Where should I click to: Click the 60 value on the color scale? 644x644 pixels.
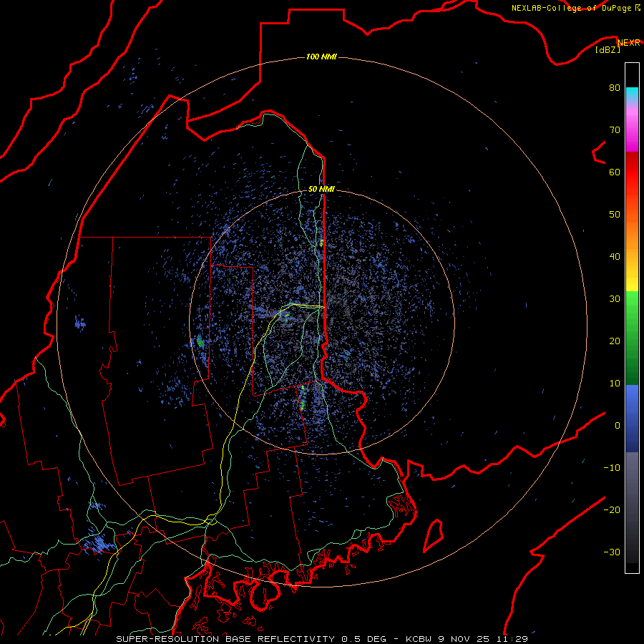(x=615, y=172)
